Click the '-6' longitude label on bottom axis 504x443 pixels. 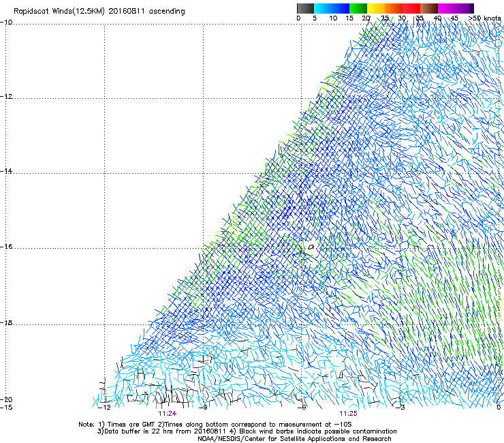301,408
